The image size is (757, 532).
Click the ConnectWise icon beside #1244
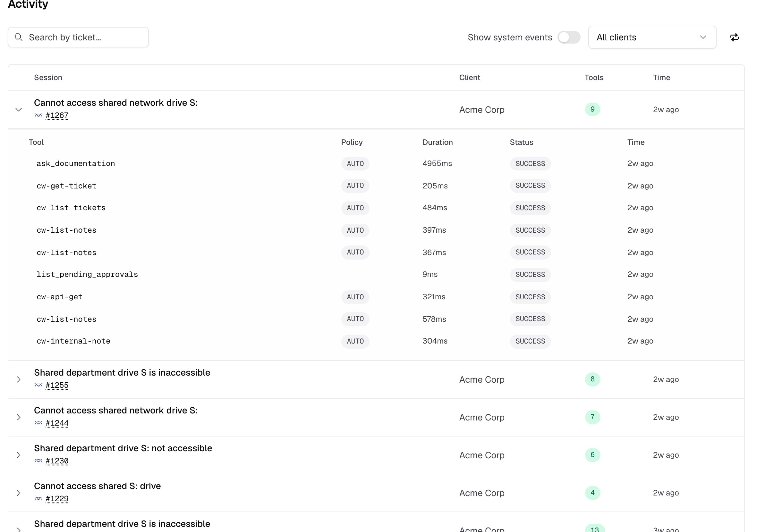point(38,423)
